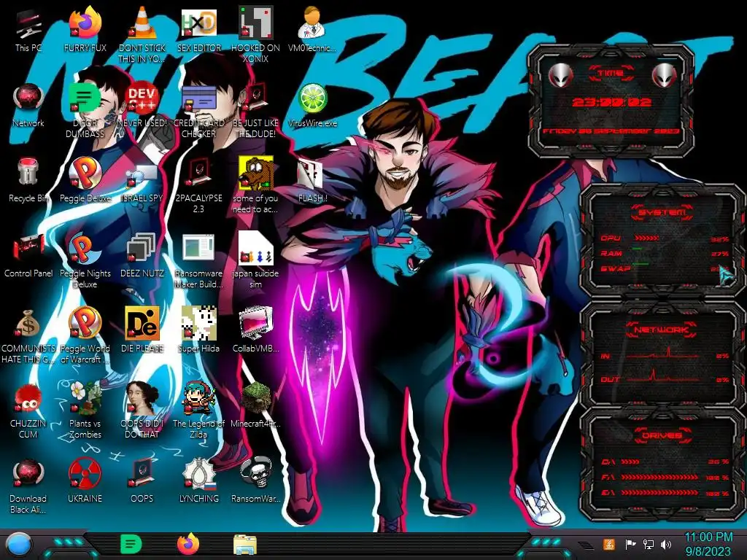Viewport: 747px width, 560px height.
Task: Click the blue Start orb button
Action: pos(18,545)
